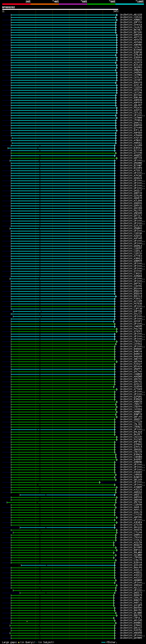
Task: Select the UniRef100_P41798 label
Action: 131,329
